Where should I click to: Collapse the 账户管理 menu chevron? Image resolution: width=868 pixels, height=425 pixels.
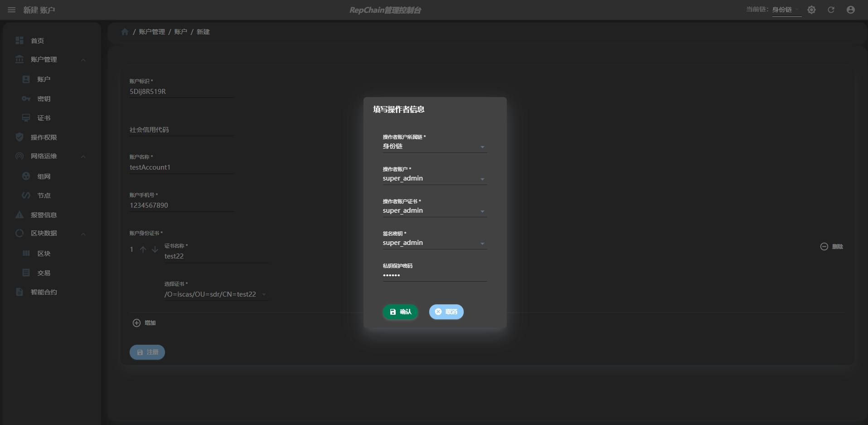[x=83, y=60]
